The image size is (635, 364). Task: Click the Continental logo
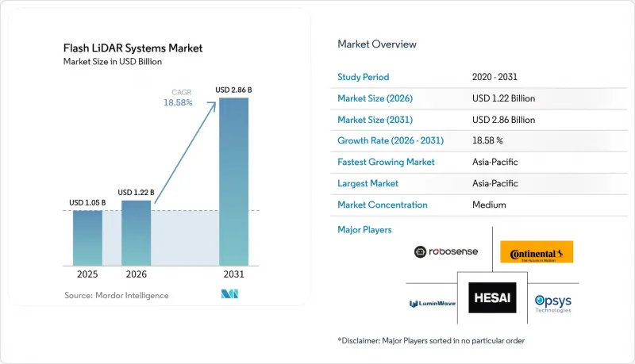[x=537, y=252]
